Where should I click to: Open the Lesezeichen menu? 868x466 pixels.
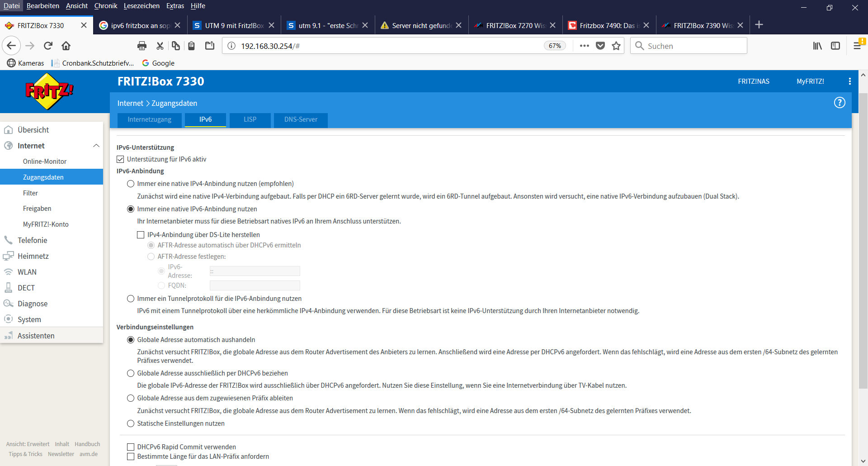pos(142,6)
